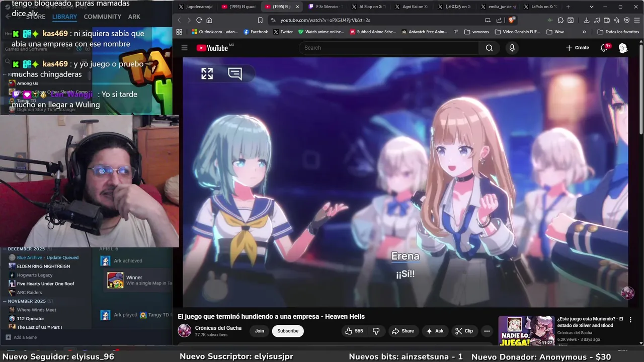Open three-dot menu on suggested video
Image resolution: width=644 pixels, height=362 pixels.
tap(630, 319)
